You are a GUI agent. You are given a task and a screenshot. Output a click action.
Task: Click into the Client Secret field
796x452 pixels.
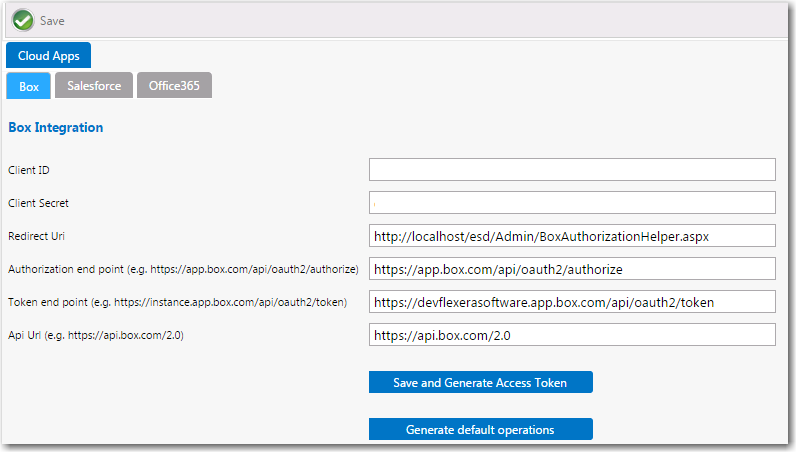(572, 202)
